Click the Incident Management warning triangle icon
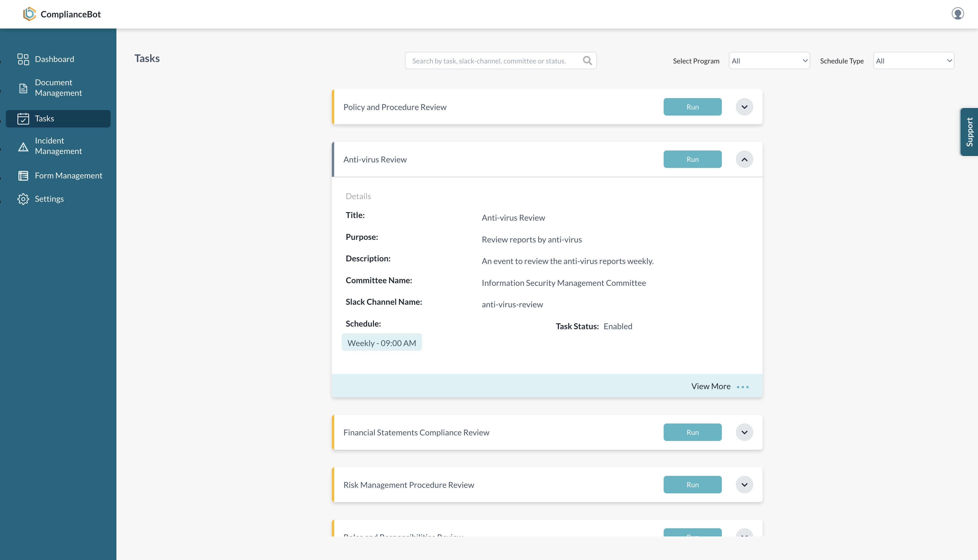 tap(23, 146)
